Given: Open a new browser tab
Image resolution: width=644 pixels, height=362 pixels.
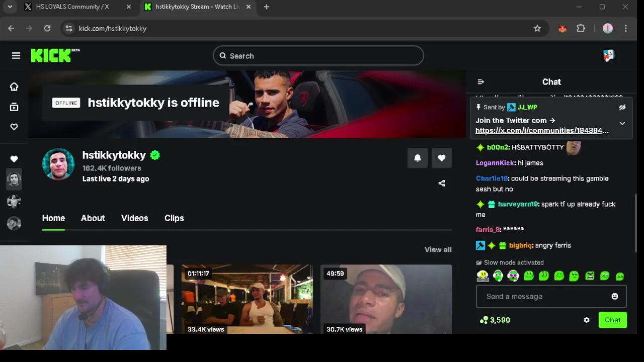Looking at the screenshot, I should [x=266, y=7].
